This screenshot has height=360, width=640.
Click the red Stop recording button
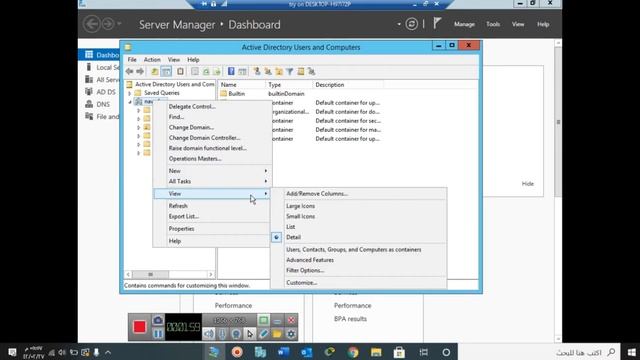(x=140, y=327)
